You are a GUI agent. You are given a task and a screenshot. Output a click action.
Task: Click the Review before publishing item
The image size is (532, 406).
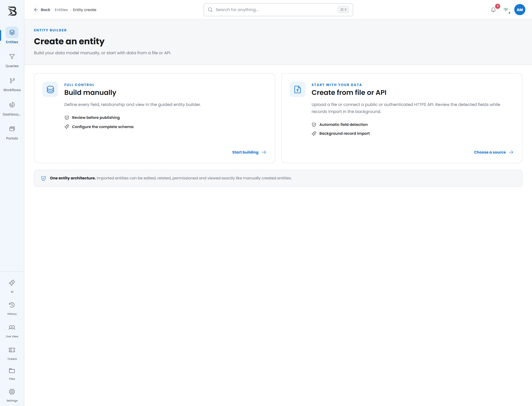tap(92, 118)
